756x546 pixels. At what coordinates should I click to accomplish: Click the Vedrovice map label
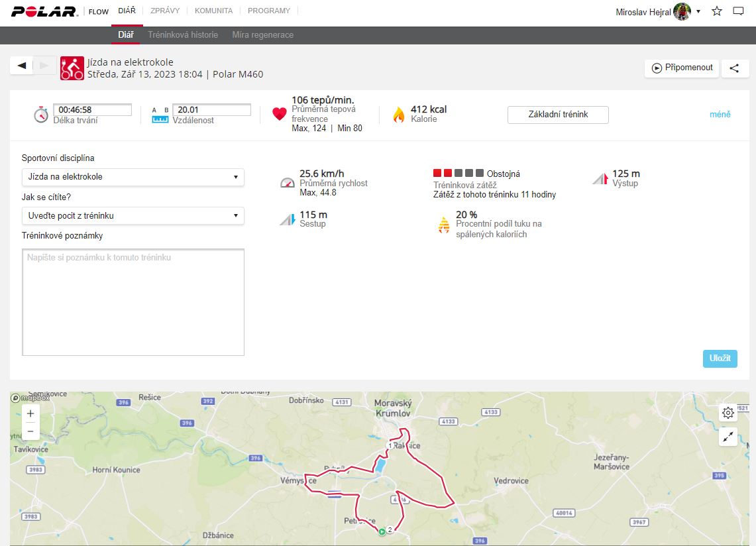(511, 481)
